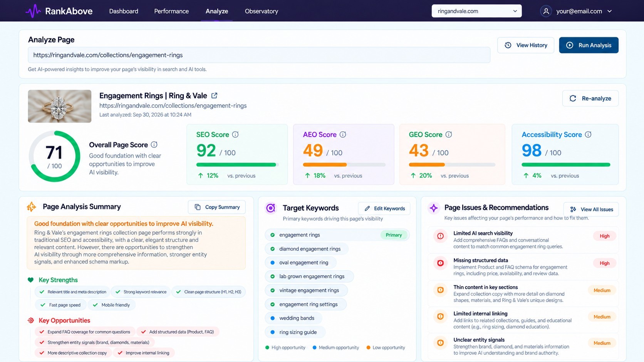Viewport: 644px width, 362px height.
Task: Open View History
Action: click(526, 45)
